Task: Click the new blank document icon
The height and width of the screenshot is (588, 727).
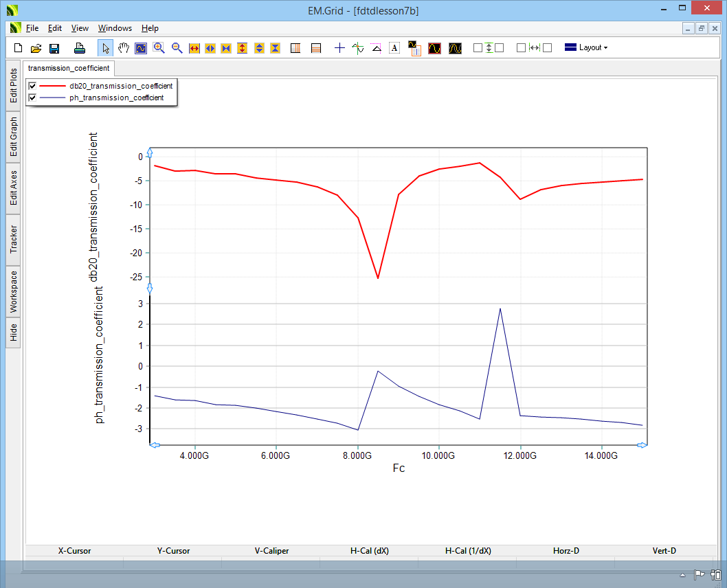Action: tap(19, 48)
